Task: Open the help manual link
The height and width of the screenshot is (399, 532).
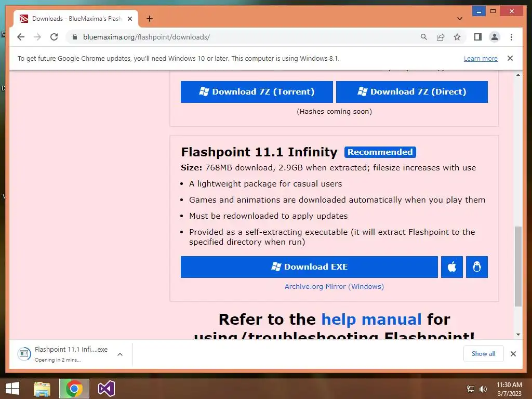Action: [371, 320]
